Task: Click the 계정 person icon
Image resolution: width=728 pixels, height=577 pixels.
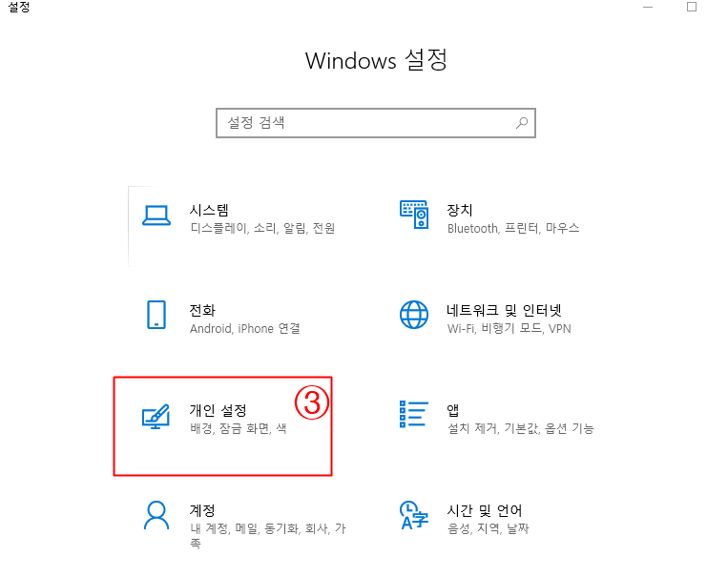Action: click(156, 515)
